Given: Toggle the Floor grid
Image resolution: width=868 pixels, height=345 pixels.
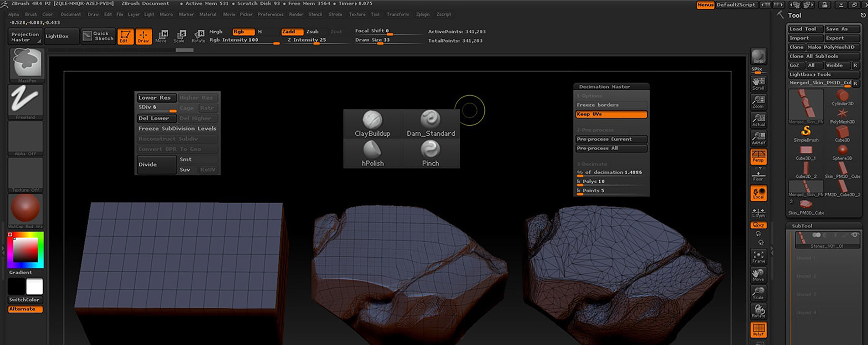Looking at the screenshot, I should click(x=758, y=175).
